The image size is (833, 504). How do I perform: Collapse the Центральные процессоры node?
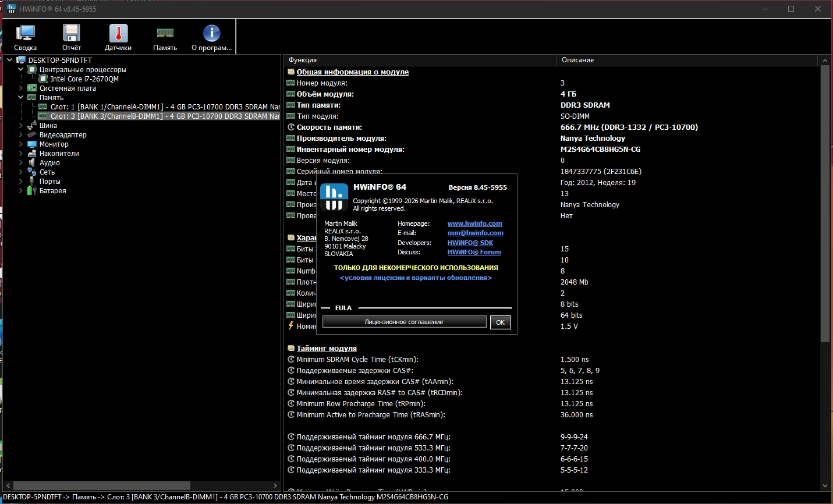[x=21, y=69]
